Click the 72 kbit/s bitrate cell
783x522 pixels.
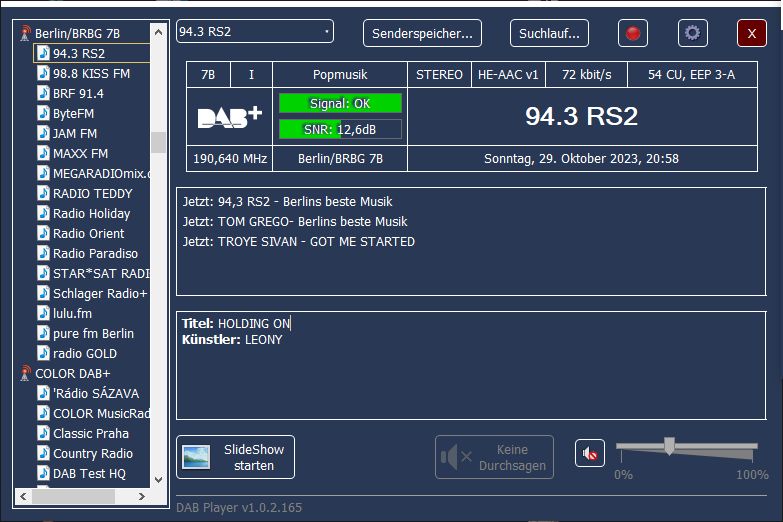point(586,74)
